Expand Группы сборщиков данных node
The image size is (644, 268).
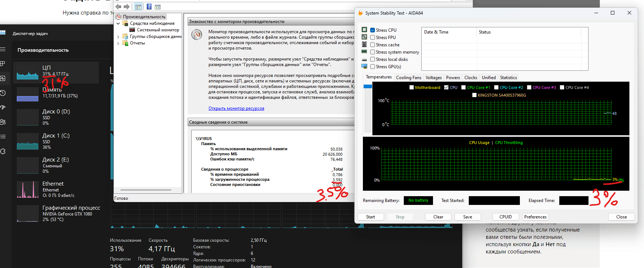118,36
